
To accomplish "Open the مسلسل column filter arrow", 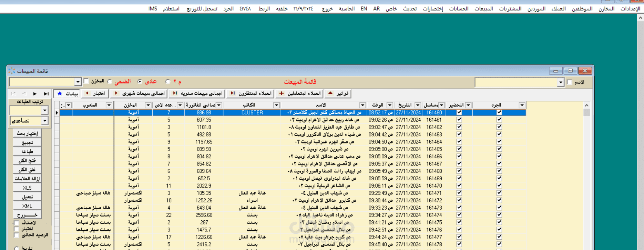I will coord(442,105).
